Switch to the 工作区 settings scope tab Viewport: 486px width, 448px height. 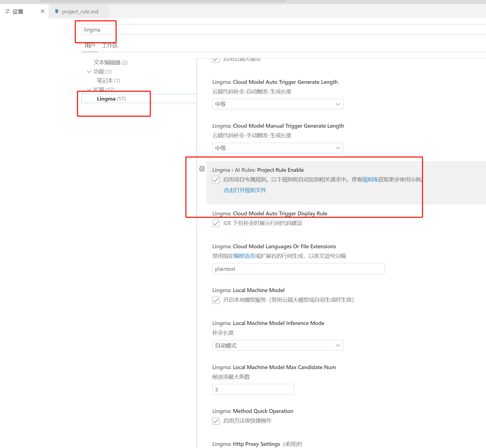110,45
